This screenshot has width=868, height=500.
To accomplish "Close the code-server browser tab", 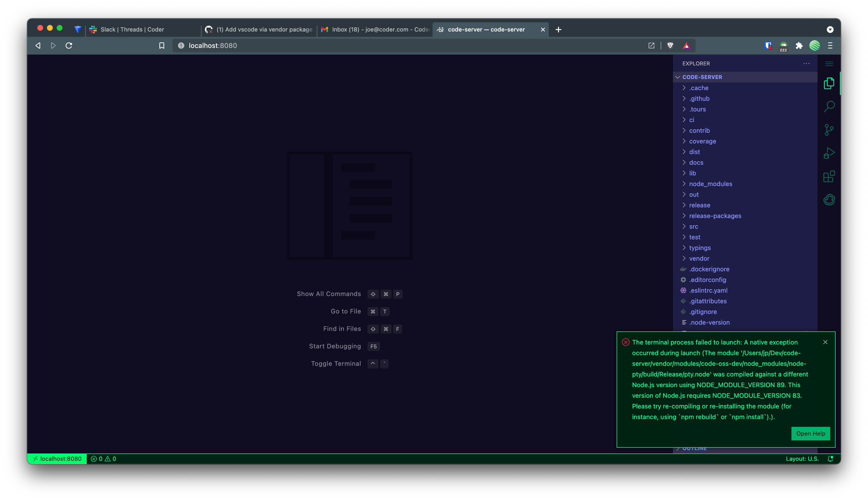I will tap(543, 30).
